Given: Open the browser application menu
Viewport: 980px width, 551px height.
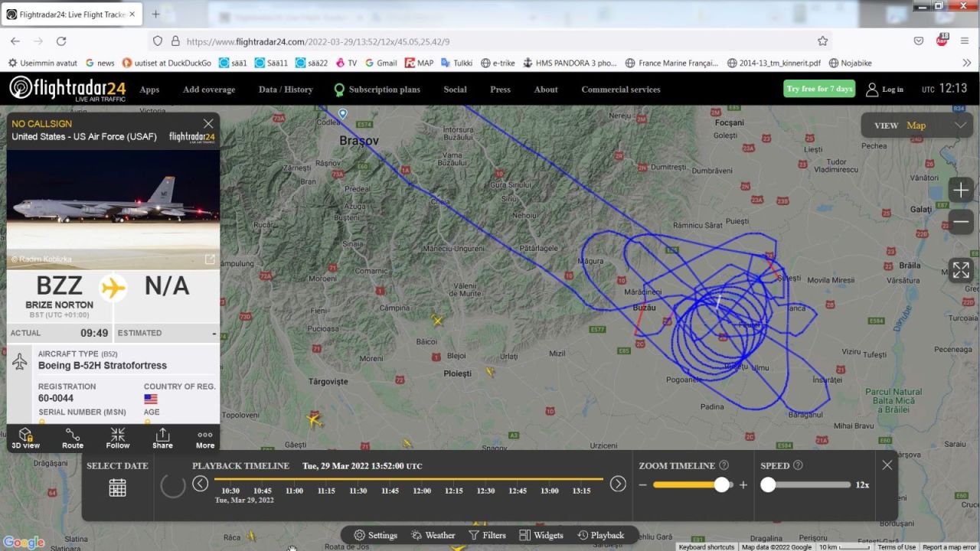Looking at the screenshot, I should [x=966, y=41].
